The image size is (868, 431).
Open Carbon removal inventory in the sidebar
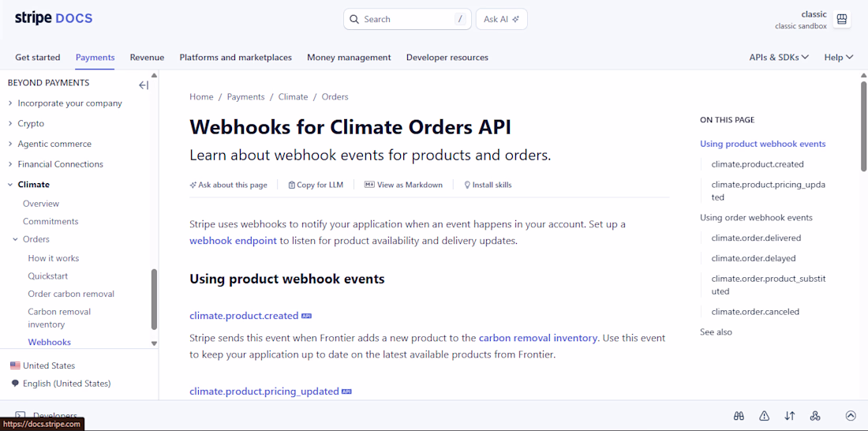click(59, 318)
